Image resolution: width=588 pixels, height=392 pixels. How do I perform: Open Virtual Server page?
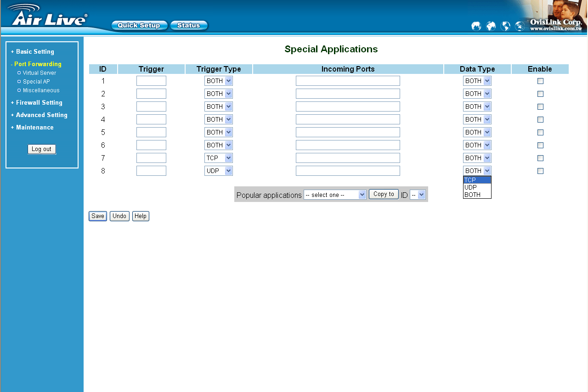click(x=40, y=73)
